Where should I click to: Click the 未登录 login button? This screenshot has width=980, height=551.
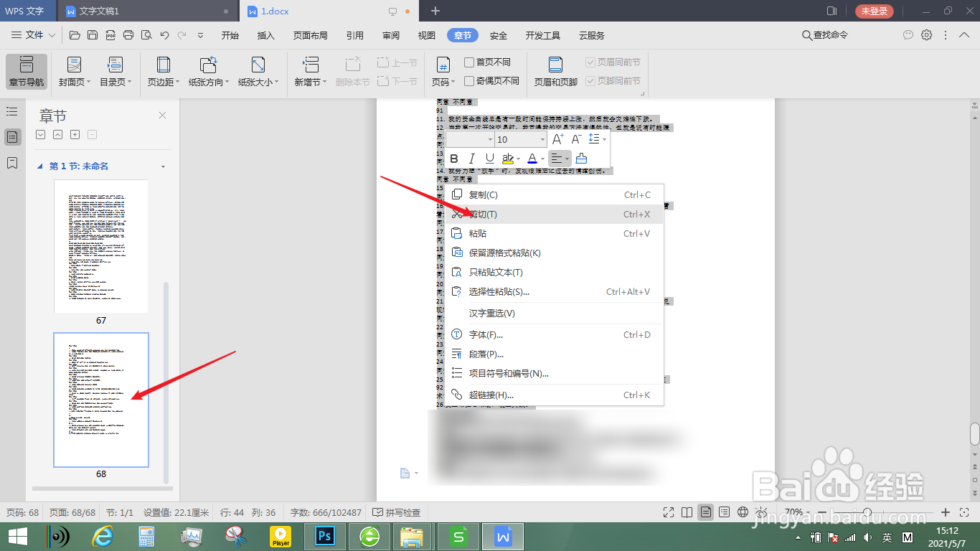(875, 11)
